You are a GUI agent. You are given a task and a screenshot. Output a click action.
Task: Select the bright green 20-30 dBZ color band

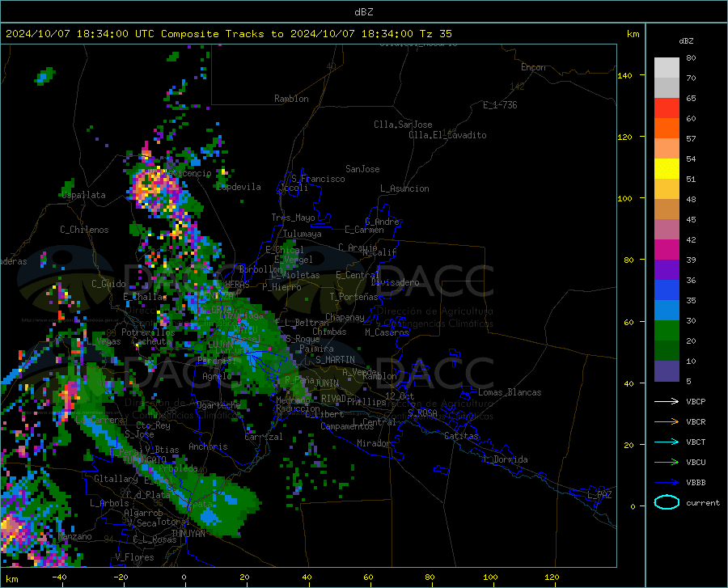[667, 331]
